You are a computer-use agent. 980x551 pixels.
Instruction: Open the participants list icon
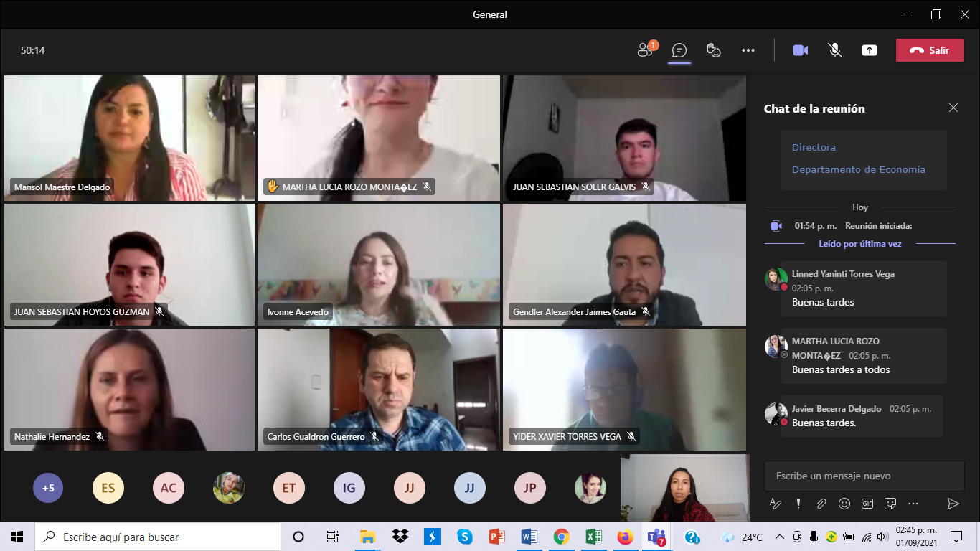pos(645,50)
